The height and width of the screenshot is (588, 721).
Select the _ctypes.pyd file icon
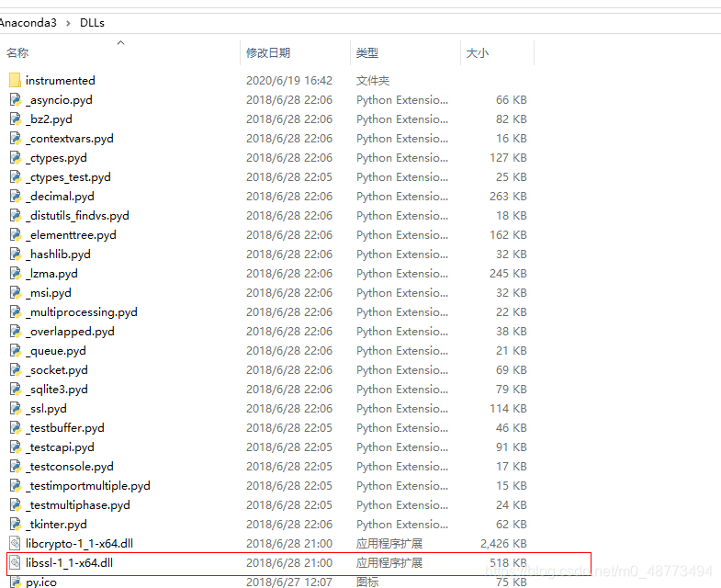pos(16,158)
